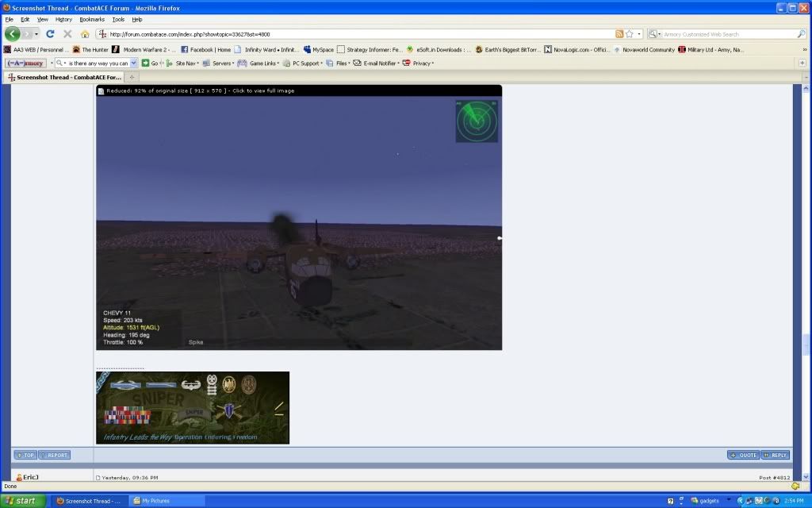The image size is (812, 508).
Task: Open the search engine chooser dropdown
Action: click(x=654, y=34)
